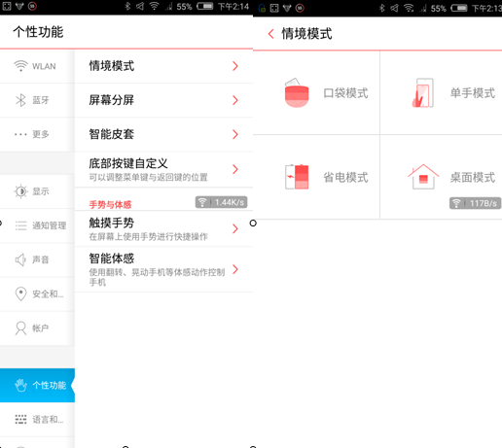Screen dimensions: 502x448
Task: Tap the 安全和 location pin icon
Action: pos(20,293)
